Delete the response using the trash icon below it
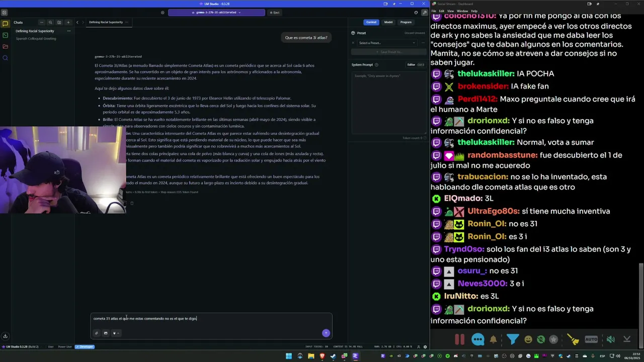 (132, 203)
